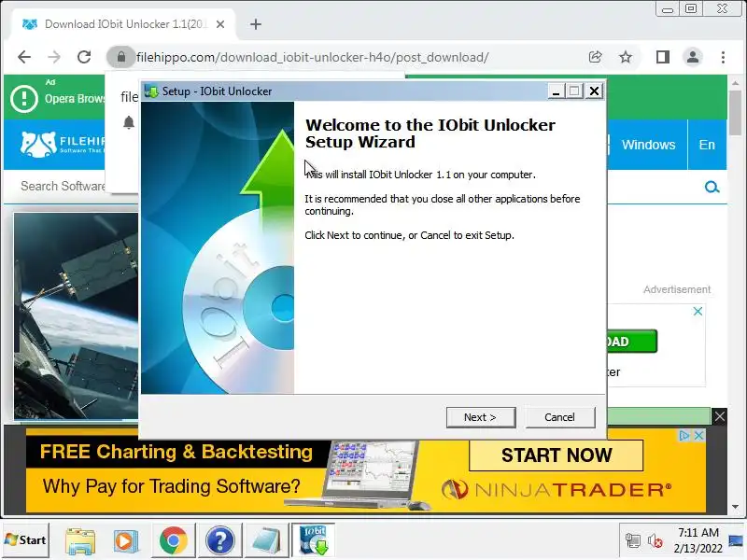Screen dimensions: 747x560
Task: Click the FileHippo logo
Action: (x=62, y=145)
